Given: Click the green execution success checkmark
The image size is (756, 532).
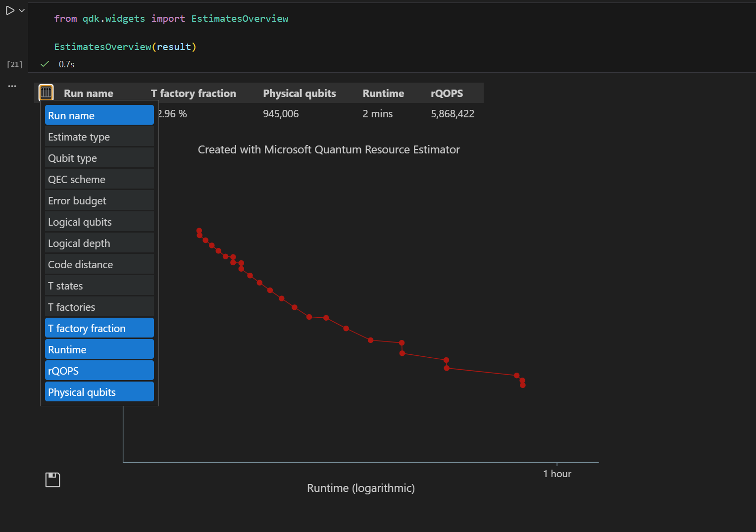Looking at the screenshot, I should pyautogui.click(x=44, y=64).
